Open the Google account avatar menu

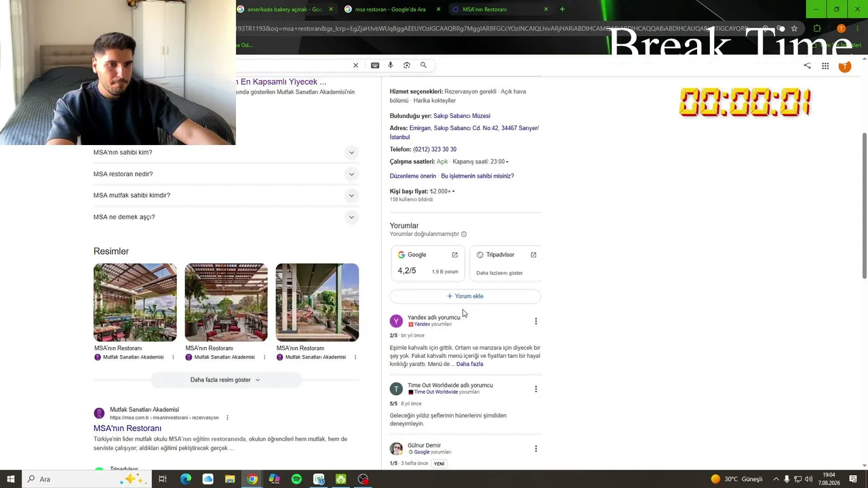click(844, 66)
